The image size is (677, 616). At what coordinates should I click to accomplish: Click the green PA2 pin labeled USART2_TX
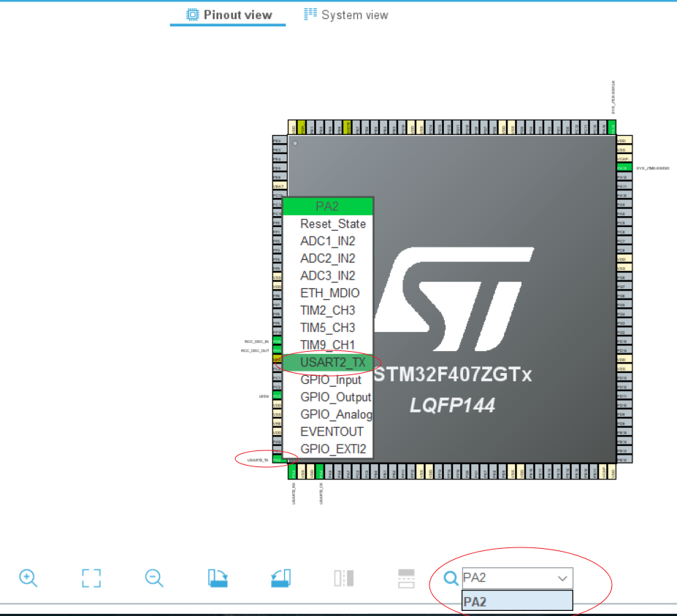278,460
